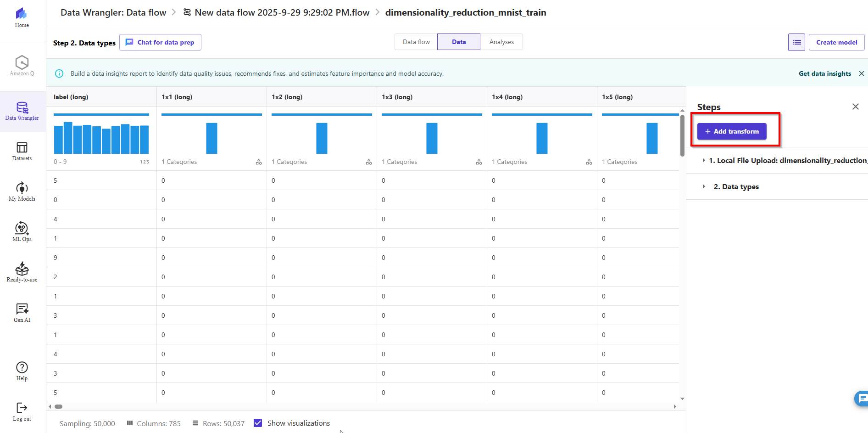
Task: Open My Models sidebar icon
Action: click(22, 191)
